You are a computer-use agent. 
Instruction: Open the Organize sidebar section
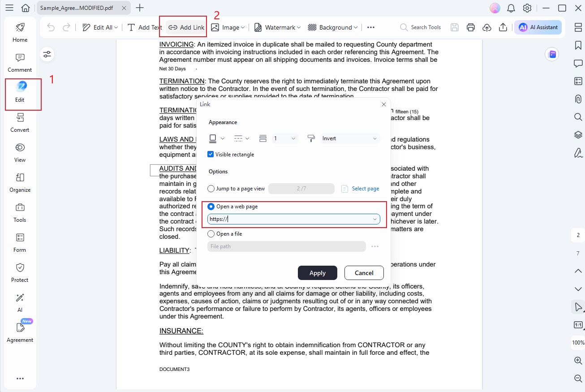pos(20,183)
